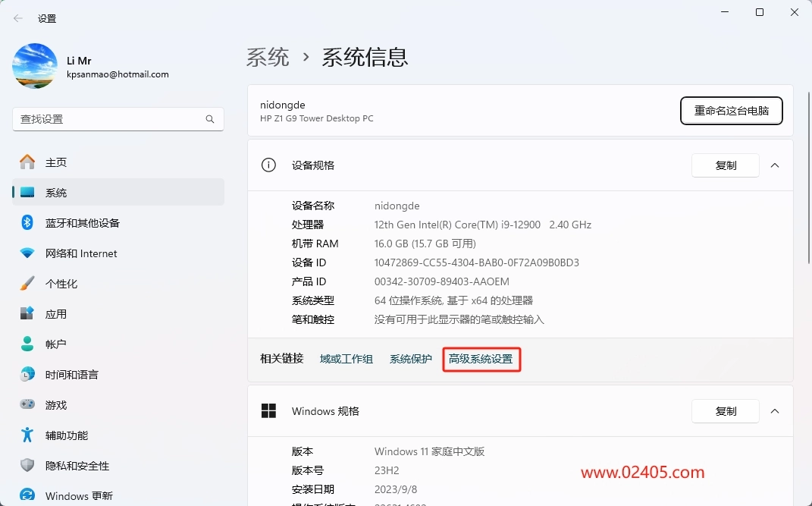Click the 隐私和安全性 shield icon

27,465
